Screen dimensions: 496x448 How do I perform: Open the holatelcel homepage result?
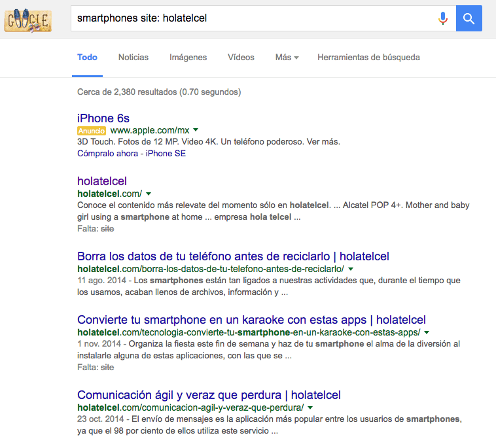tap(102, 181)
